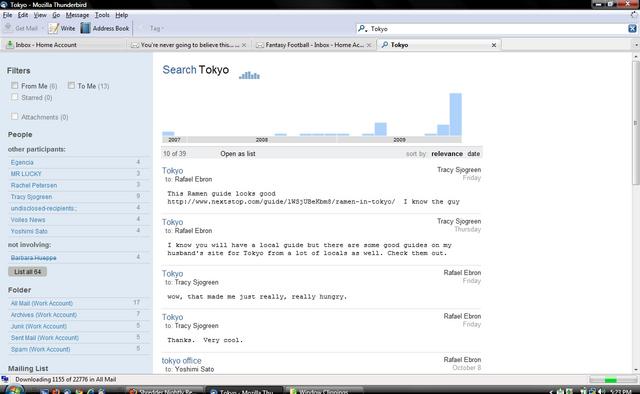Open the Help menu
Image resolution: width=640 pixels, height=394 pixels.
point(122,15)
